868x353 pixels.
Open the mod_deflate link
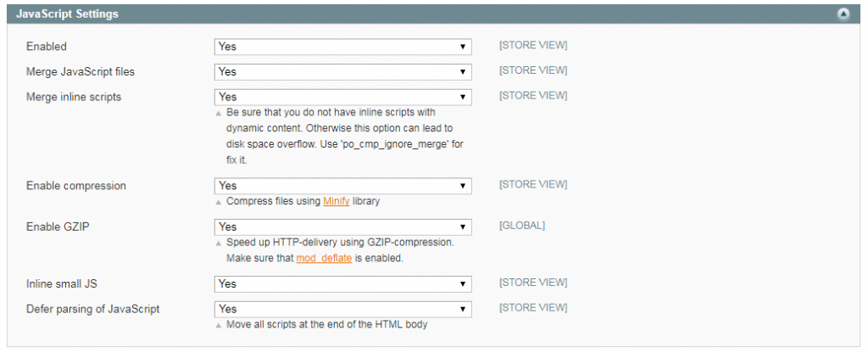(322, 258)
